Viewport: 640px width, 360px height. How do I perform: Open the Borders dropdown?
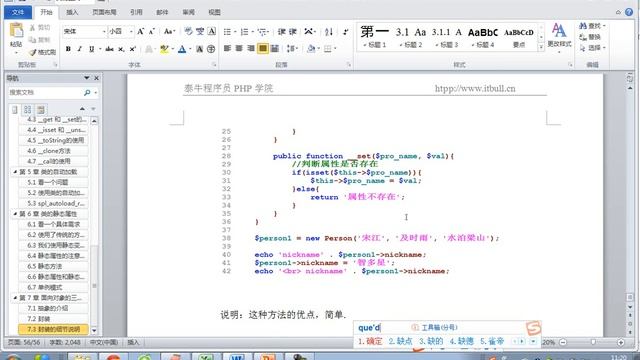click(336, 49)
